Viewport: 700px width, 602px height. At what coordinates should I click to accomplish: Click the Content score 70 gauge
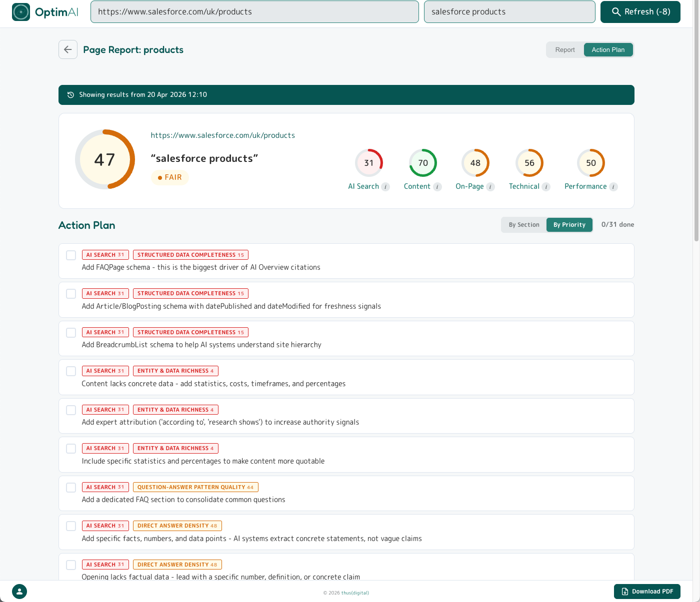423,163
